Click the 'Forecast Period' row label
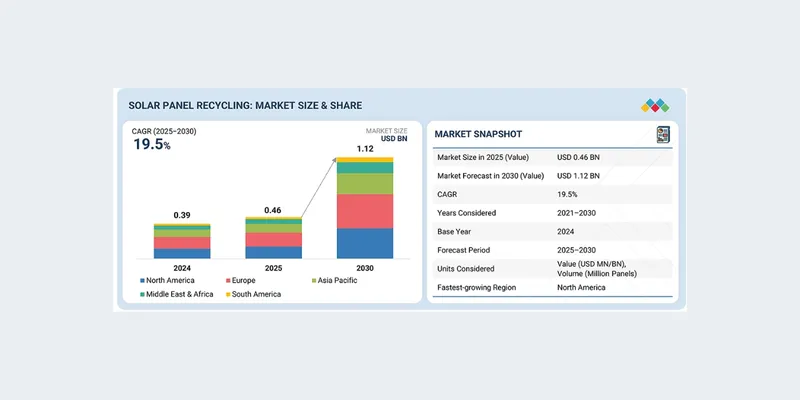The width and height of the screenshot is (800, 400). pos(463,250)
